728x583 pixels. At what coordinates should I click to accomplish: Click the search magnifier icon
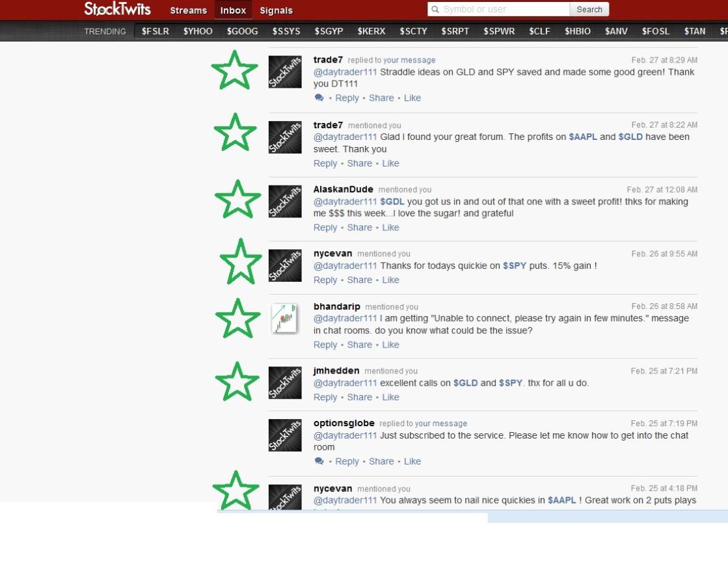(x=435, y=9)
